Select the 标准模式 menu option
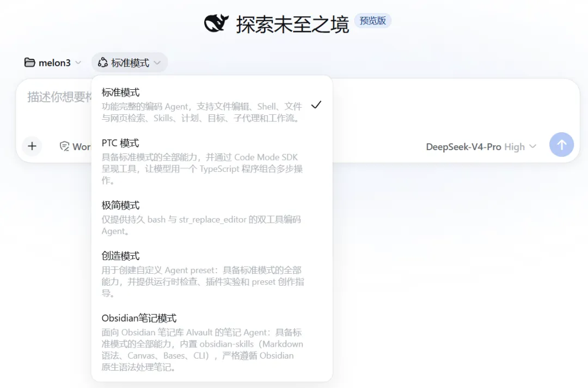This screenshot has width=588, height=388. coord(211,104)
